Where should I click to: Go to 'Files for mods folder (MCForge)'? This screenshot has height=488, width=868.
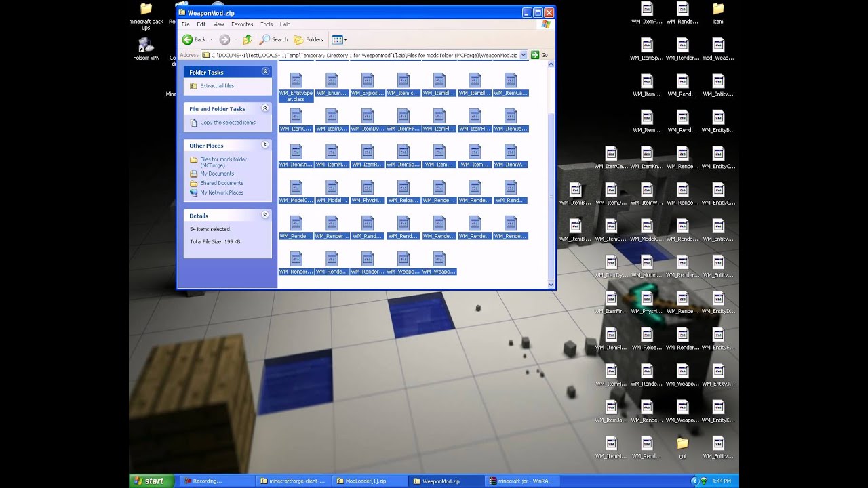pos(223,162)
